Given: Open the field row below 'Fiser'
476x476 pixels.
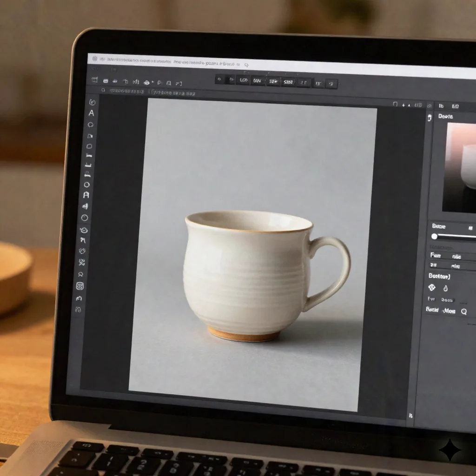Looking at the screenshot, I should [452, 265].
